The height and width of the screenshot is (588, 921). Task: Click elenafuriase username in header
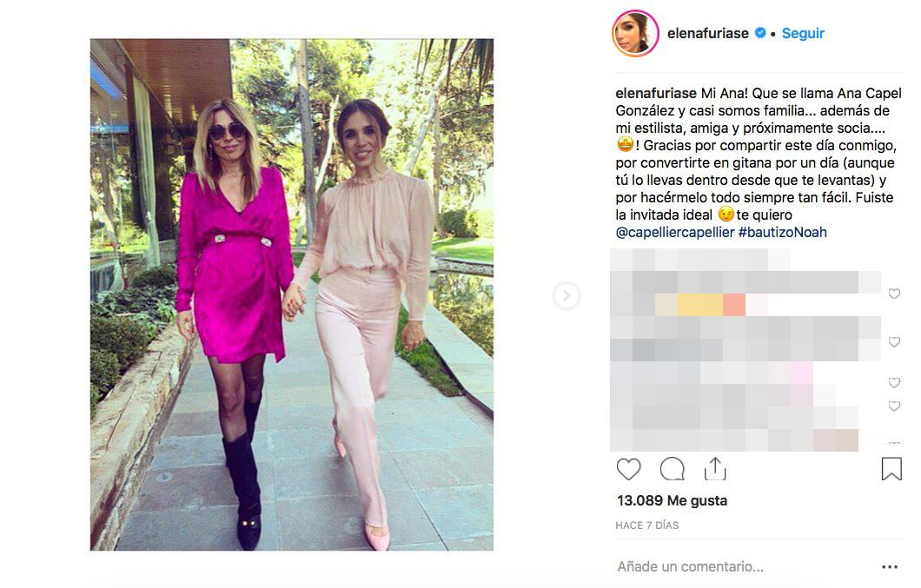(708, 34)
